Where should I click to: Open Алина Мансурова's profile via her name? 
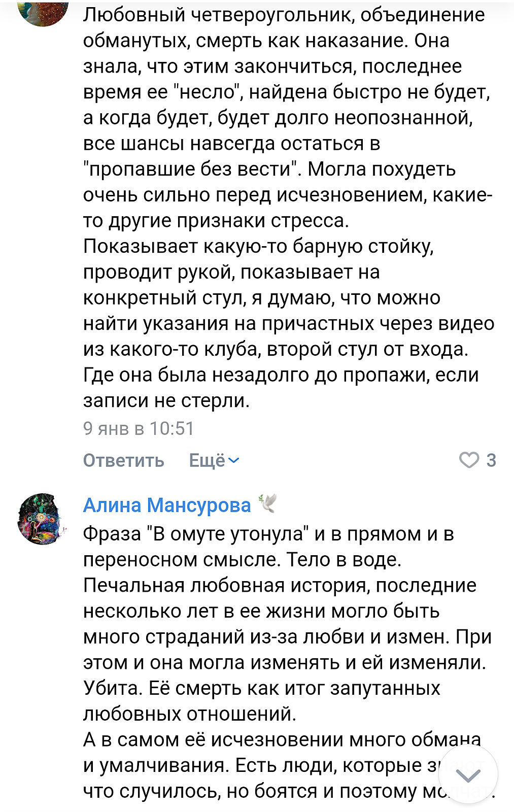tap(167, 505)
